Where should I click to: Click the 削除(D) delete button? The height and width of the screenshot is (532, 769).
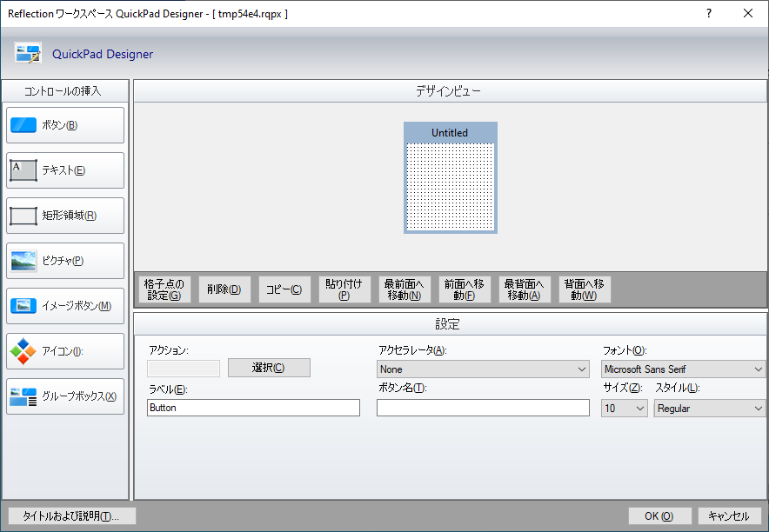pyautogui.click(x=224, y=289)
